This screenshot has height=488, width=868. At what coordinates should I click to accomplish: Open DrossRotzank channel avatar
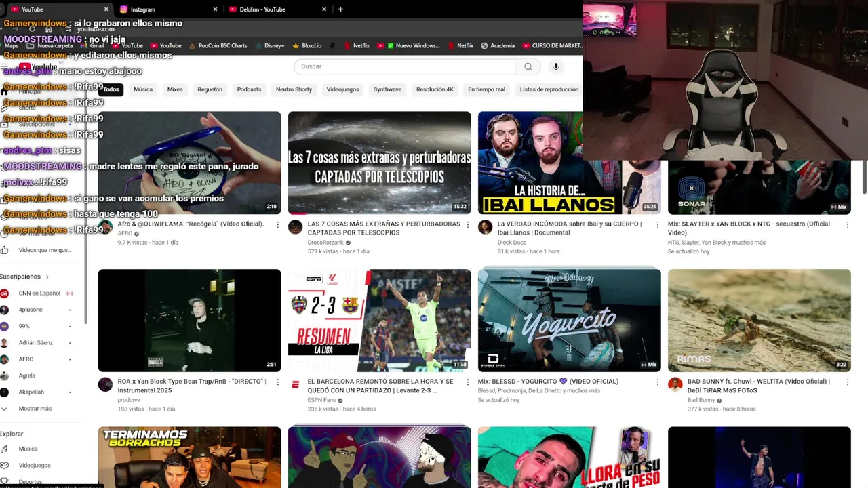click(295, 227)
